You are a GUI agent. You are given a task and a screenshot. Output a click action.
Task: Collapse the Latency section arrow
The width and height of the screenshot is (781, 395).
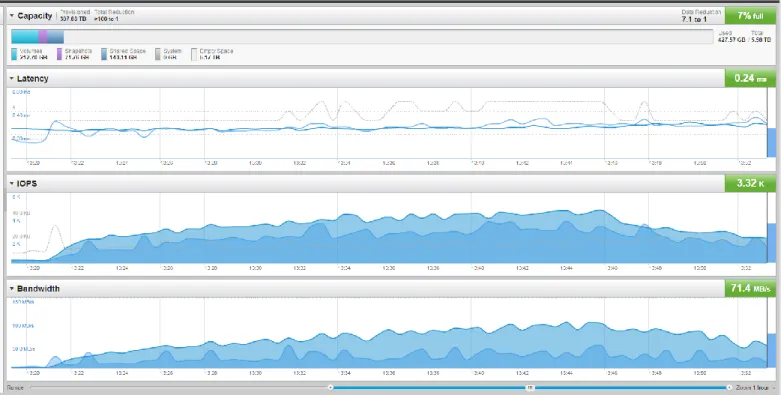tap(11, 79)
